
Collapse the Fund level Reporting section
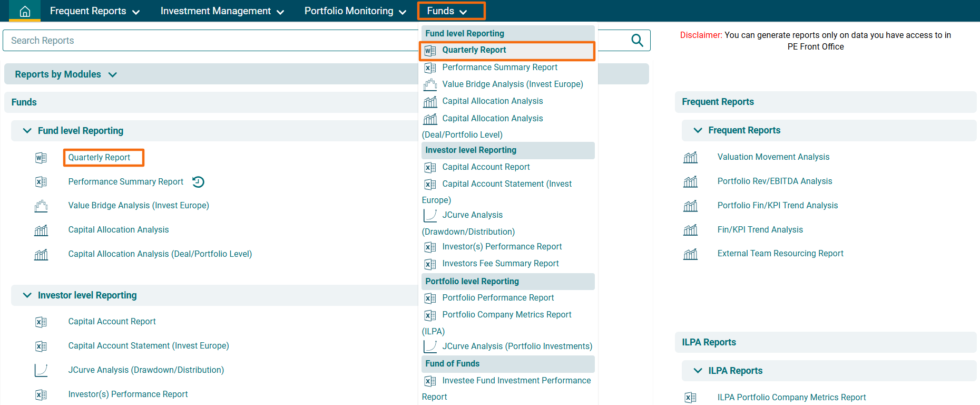click(x=27, y=131)
